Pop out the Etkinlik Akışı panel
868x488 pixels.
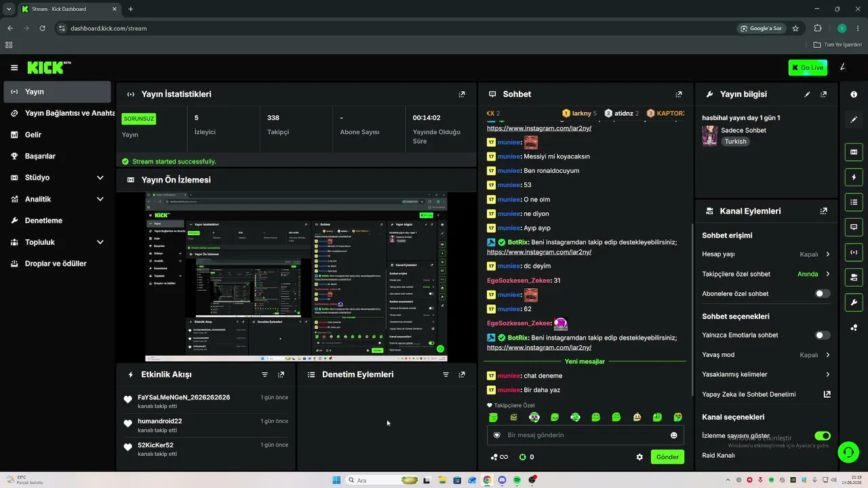click(281, 374)
